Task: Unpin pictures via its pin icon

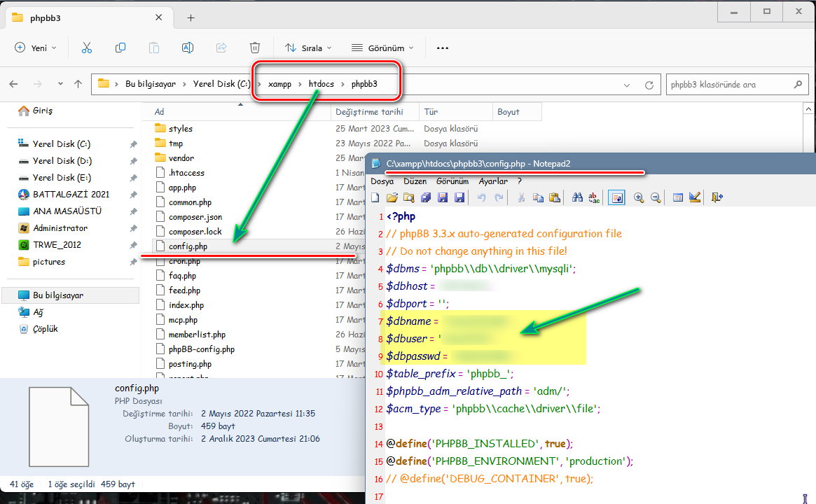Action: click(133, 262)
